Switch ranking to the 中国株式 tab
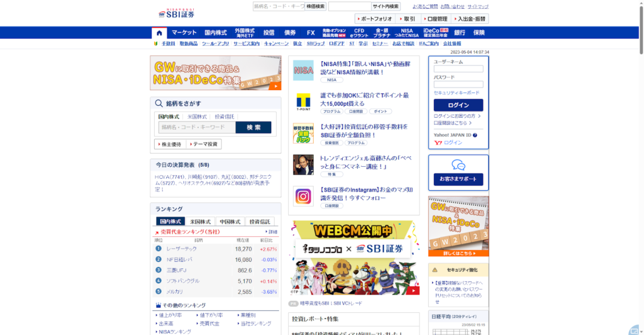The image size is (644, 335). coord(230,222)
